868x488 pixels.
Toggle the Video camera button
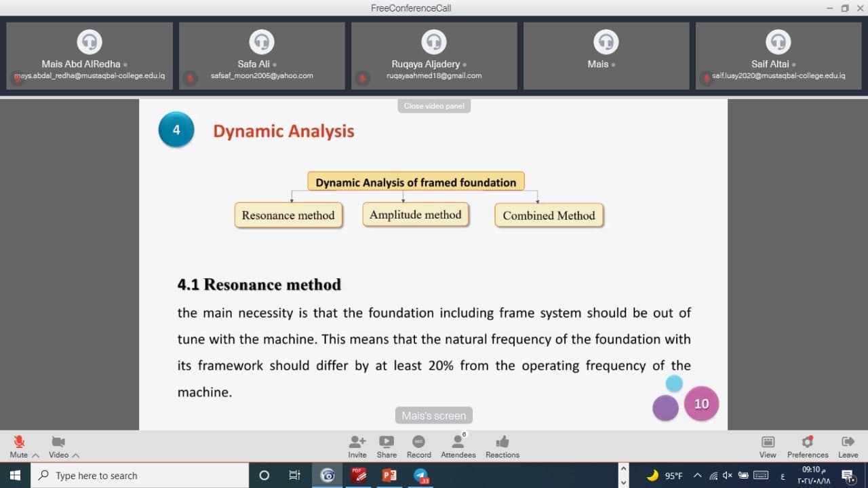pos(58,443)
